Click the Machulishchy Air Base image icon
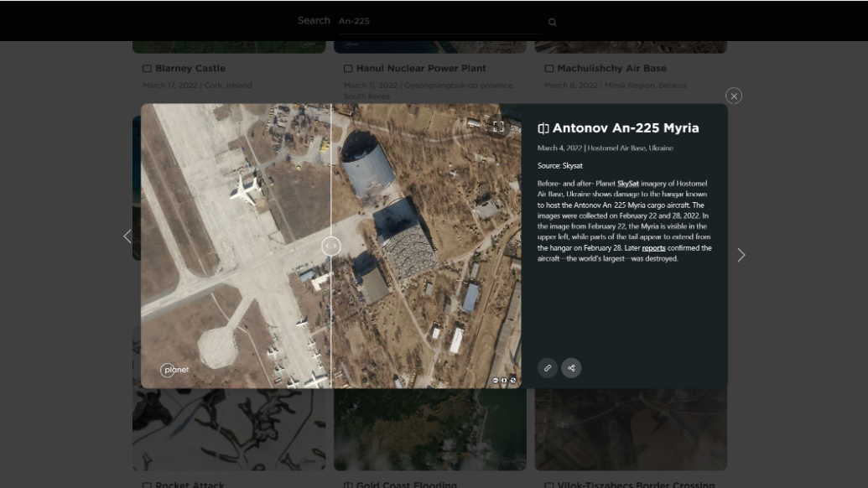The image size is (868, 488). 549,69
